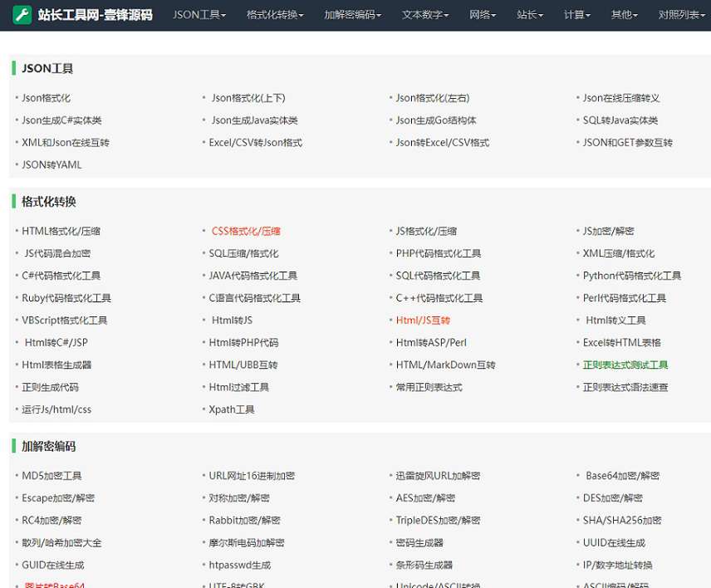Open the 网络 navigation dropdown
The image size is (711, 588).
483,15
